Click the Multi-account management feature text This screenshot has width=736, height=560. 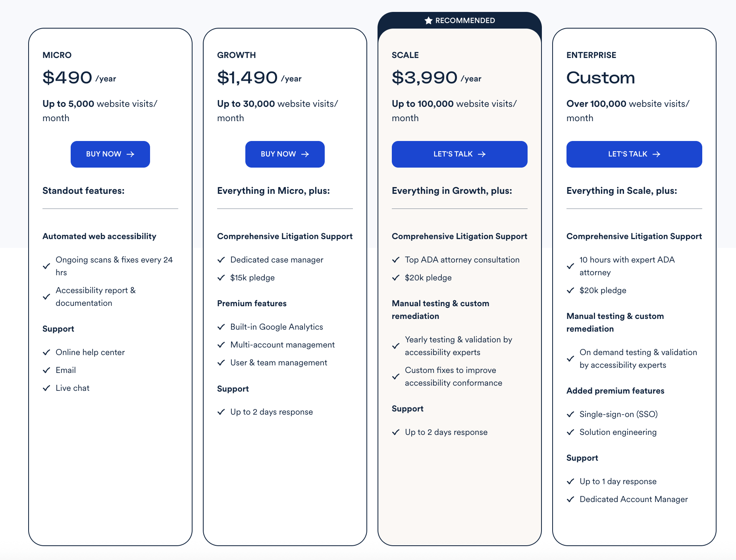[282, 345]
